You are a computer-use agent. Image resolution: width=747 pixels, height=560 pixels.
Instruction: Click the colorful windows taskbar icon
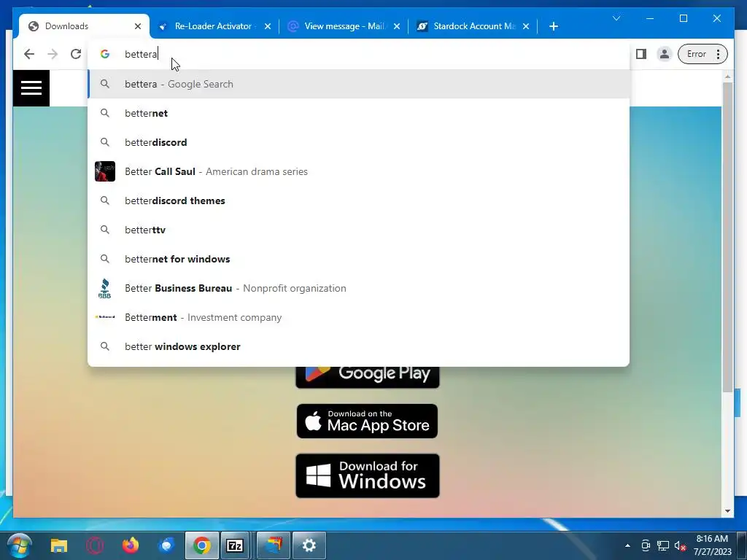tap(274, 545)
